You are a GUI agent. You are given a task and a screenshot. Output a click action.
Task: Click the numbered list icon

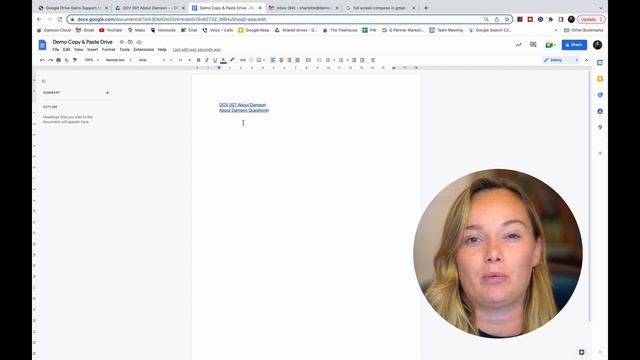pos(341,60)
